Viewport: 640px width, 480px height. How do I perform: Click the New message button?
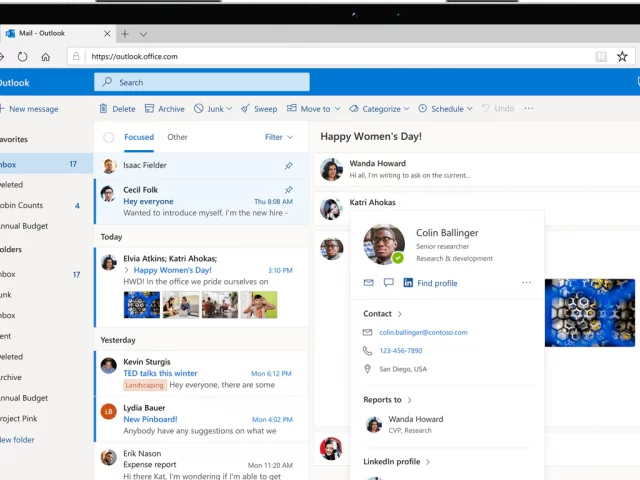30,108
